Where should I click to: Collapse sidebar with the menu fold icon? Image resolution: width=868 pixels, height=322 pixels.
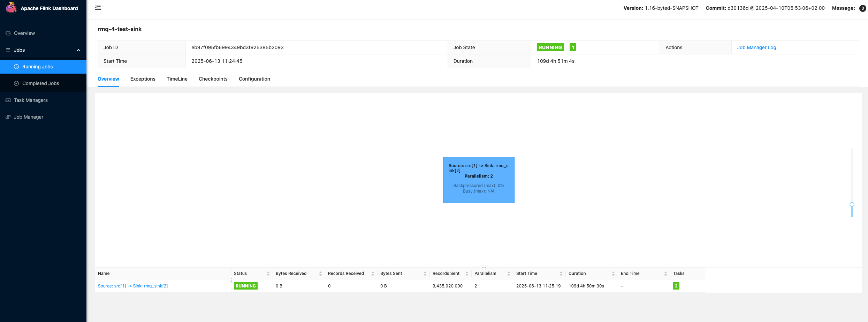(x=98, y=7)
